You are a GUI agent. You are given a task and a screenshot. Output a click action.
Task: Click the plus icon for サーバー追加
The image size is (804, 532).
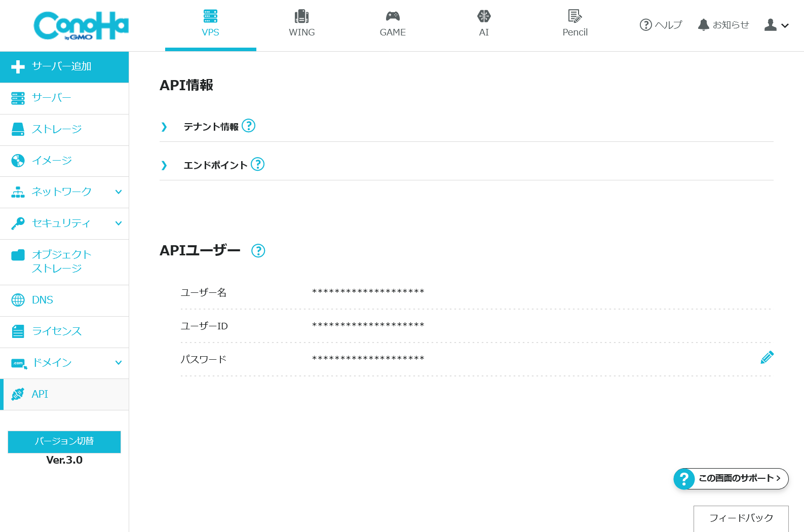point(18,67)
